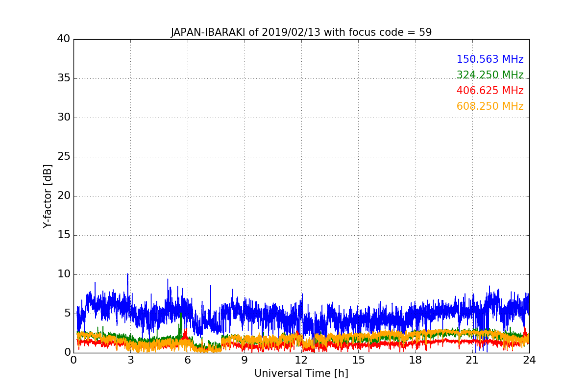Select the 324.250 MHz legend label

[490, 75]
